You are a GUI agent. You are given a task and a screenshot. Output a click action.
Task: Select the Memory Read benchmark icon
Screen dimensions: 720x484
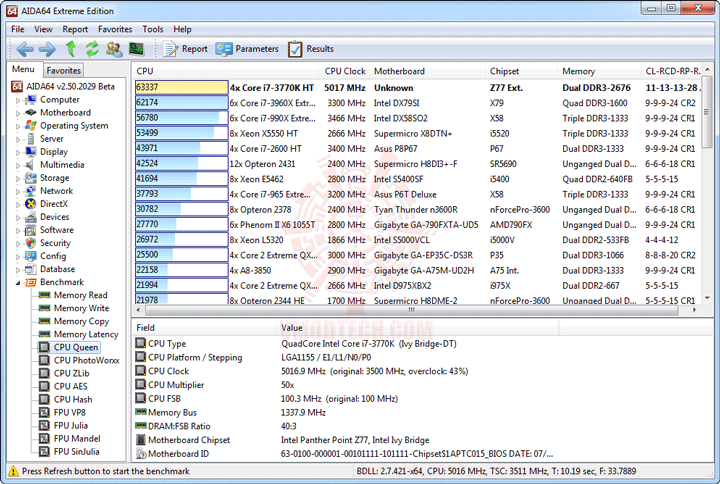[45, 295]
